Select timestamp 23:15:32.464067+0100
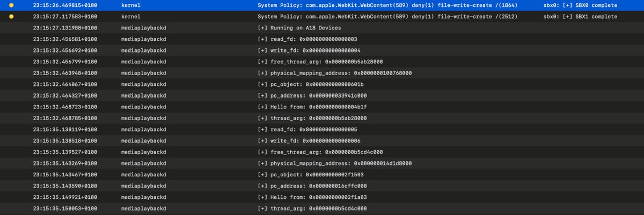This screenshot has width=644, height=215. pos(65,84)
